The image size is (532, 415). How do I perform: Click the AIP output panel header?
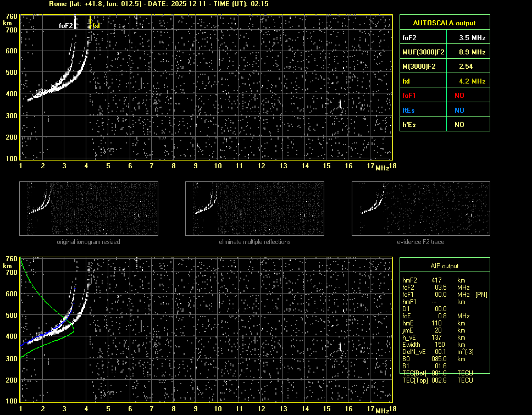[444, 266]
